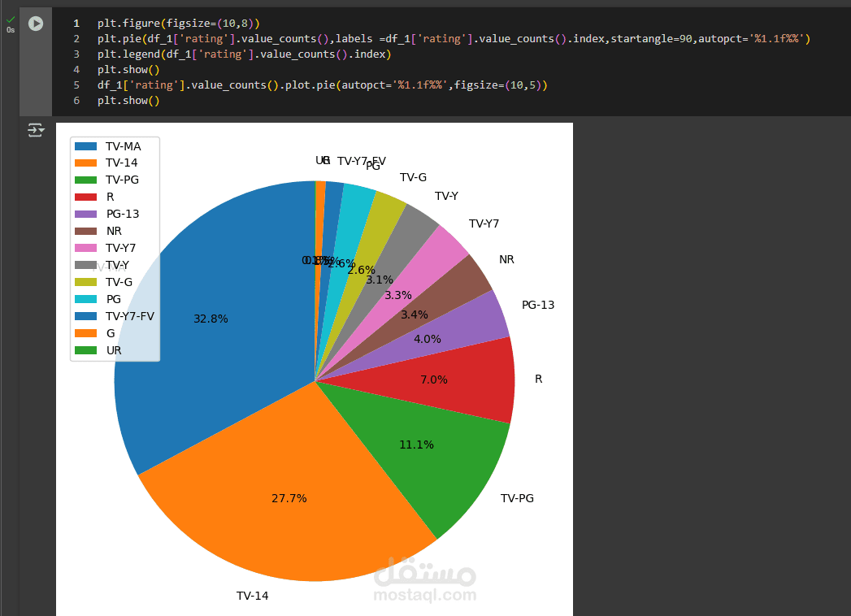Viewport: 851px width, 616px height.
Task: Click TV-G olive legend swatch
Action: click(86, 282)
